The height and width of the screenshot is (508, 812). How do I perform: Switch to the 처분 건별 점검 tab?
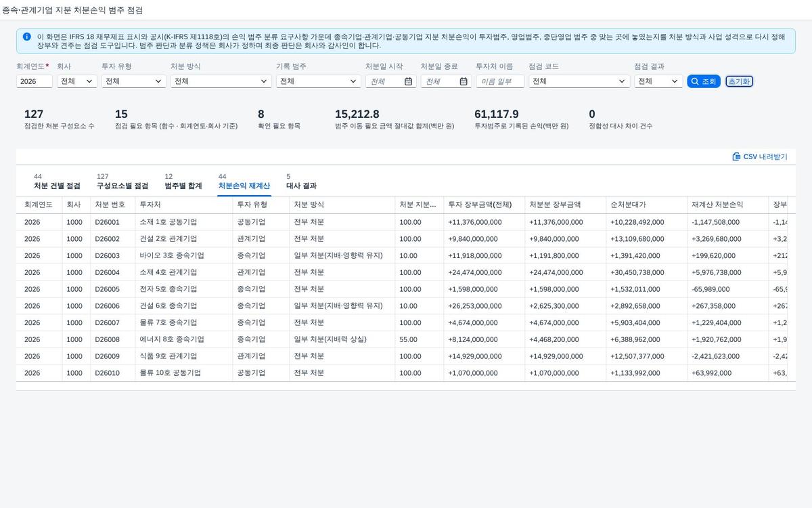click(57, 182)
